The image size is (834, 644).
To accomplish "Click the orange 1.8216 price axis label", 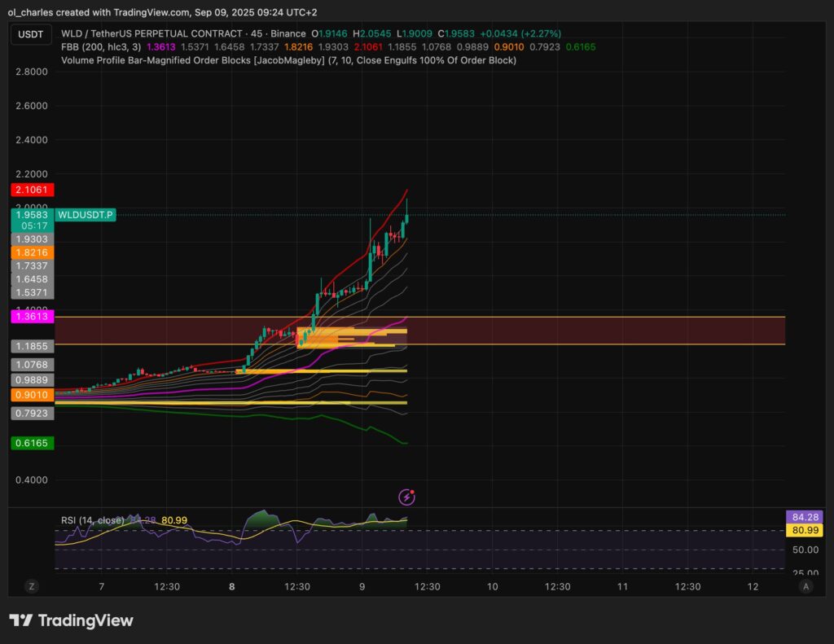I will pyautogui.click(x=32, y=253).
